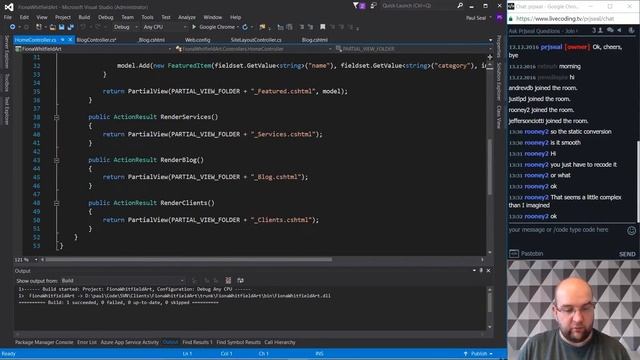Click the Visual Studio logo icon
Screen dimensions: 640x360
tap(9, 7)
